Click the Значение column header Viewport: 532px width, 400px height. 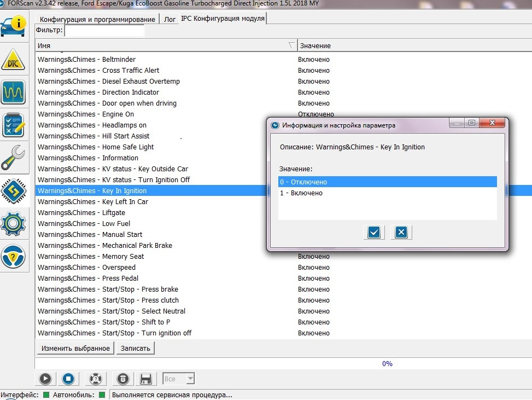tap(414, 45)
